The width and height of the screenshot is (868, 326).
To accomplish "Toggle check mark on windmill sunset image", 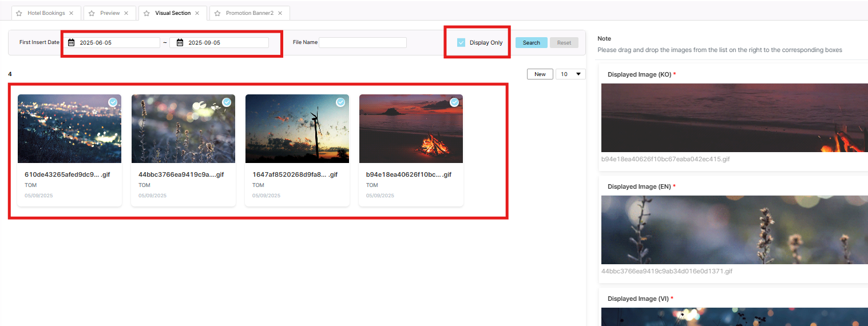I will pyautogui.click(x=340, y=102).
